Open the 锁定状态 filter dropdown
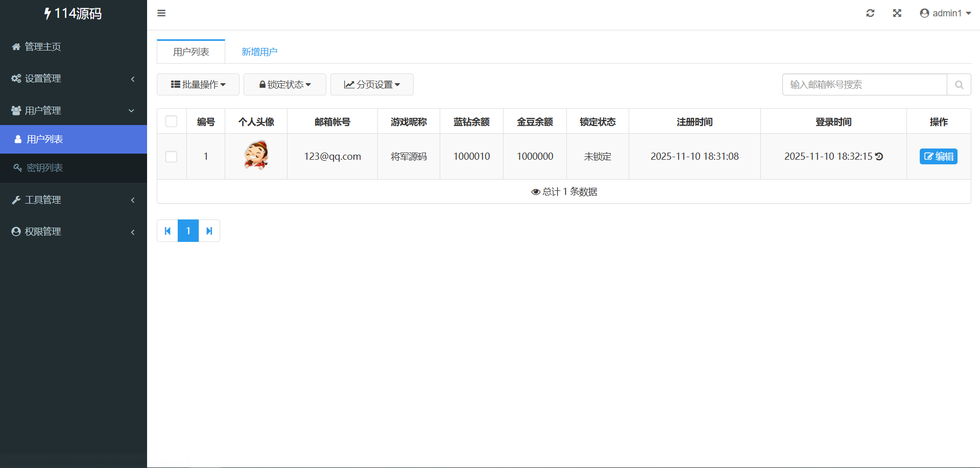 [x=285, y=85]
